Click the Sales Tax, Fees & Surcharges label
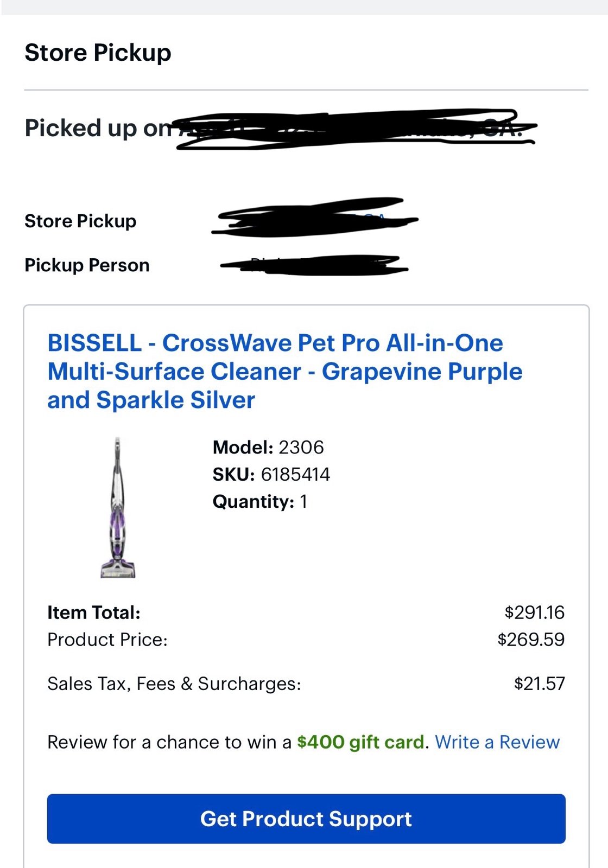608x868 pixels. coord(174,684)
